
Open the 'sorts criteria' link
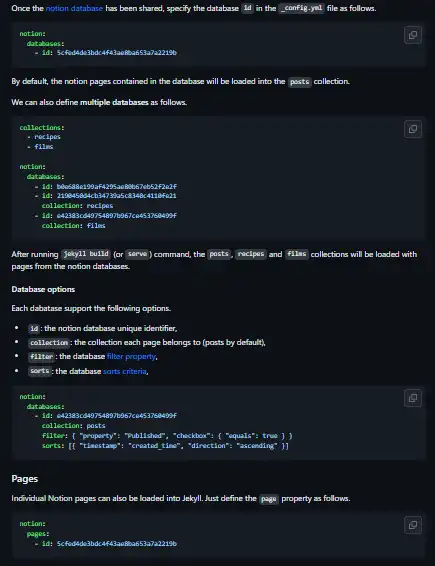[125, 371]
